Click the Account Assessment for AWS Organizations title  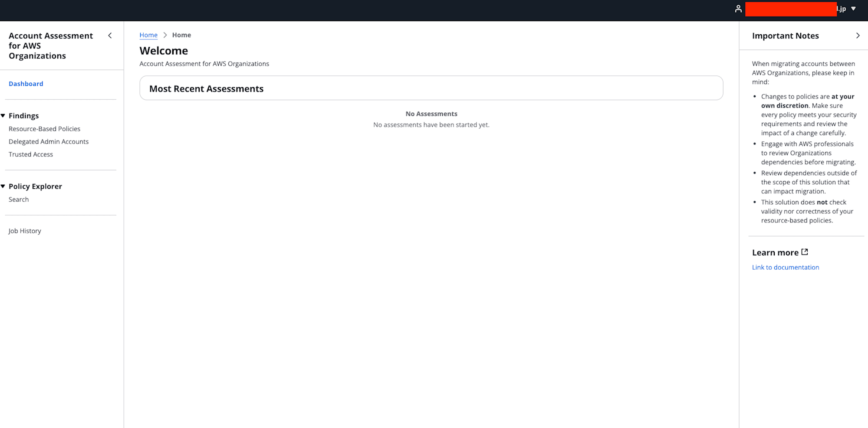pos(51,46)
